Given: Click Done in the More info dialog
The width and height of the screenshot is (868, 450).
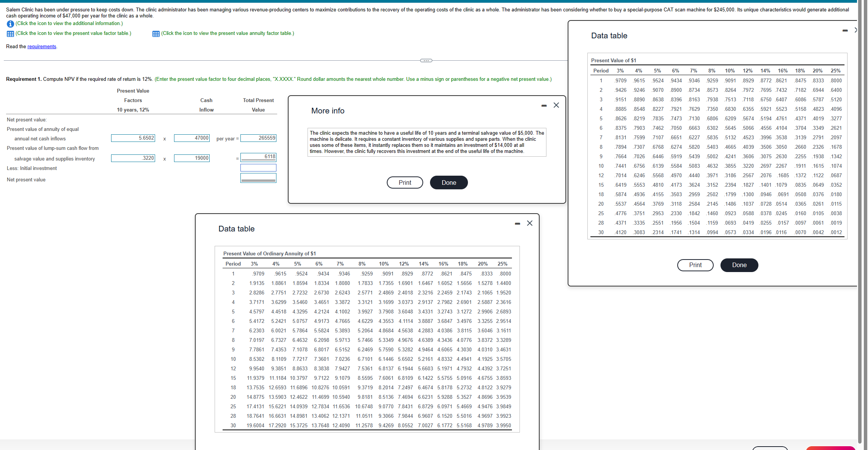Looking at the screenshot, I should click(449, 183).
